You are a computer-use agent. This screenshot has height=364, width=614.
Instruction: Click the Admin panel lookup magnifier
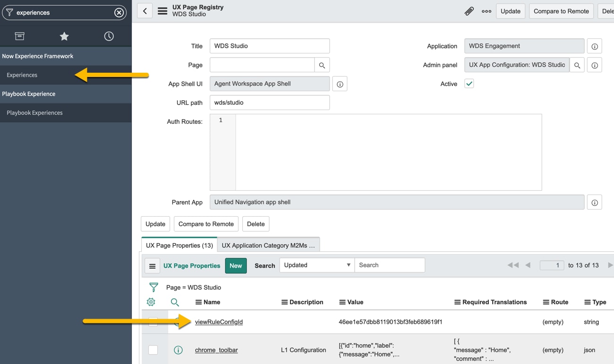[577, 65]
